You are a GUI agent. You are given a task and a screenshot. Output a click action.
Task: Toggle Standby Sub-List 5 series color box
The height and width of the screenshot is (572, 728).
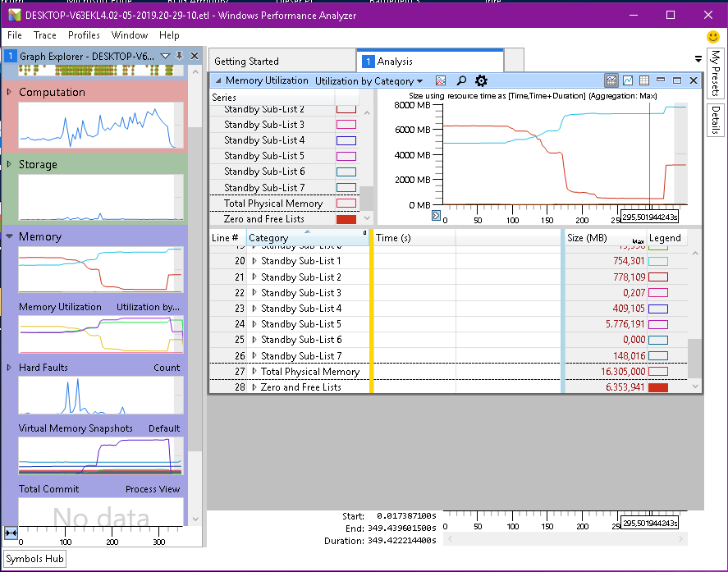(346, 156)
